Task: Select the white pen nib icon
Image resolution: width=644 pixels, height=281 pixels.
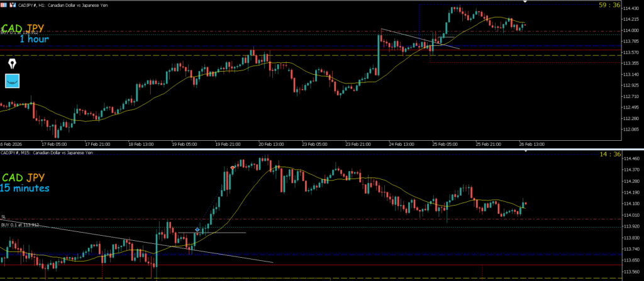Action: (12, 64)
